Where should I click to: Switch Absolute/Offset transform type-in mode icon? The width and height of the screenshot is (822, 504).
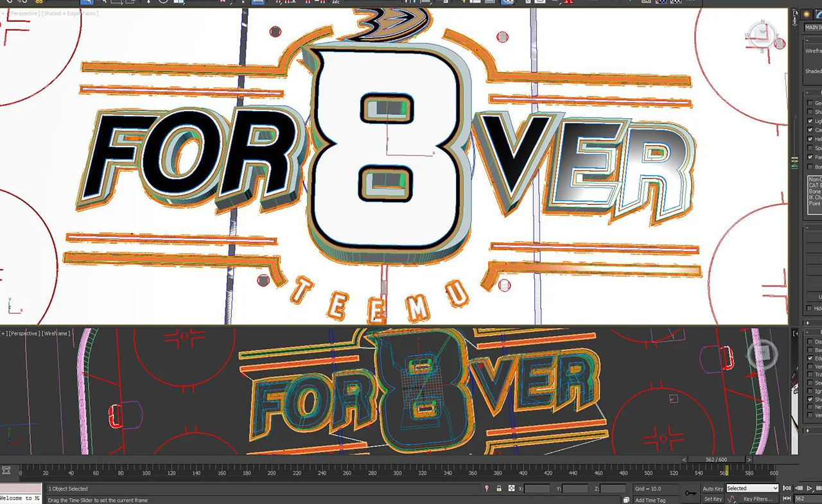(x=511, y=489)
